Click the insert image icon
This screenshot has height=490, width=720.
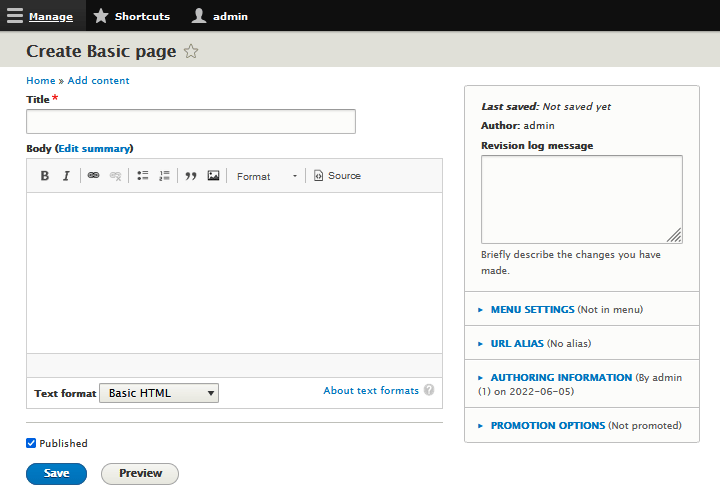(213, 176)
